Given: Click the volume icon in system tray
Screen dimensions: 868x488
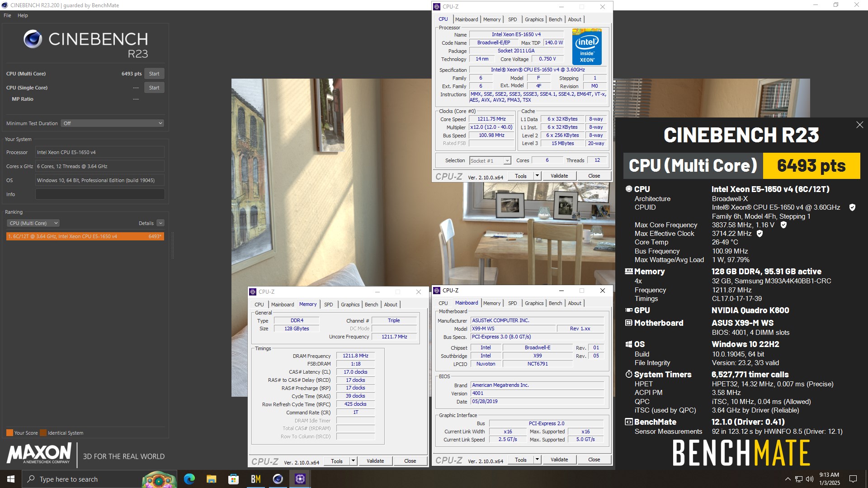Looking at the screenshot, I should 810,479.
